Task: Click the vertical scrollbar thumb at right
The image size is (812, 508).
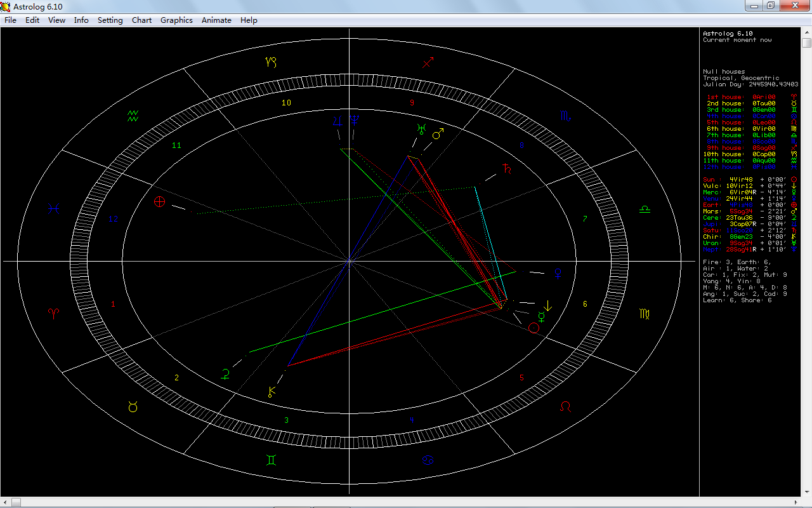Action: click(x=806, y=43)
